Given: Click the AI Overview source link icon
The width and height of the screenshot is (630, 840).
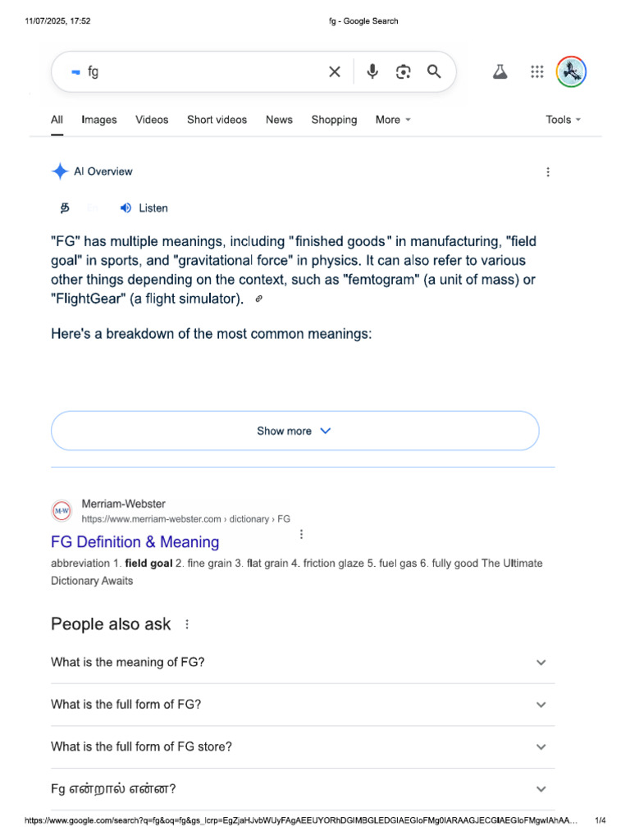Looking at the screenshot, I should (x=258, y=299).
